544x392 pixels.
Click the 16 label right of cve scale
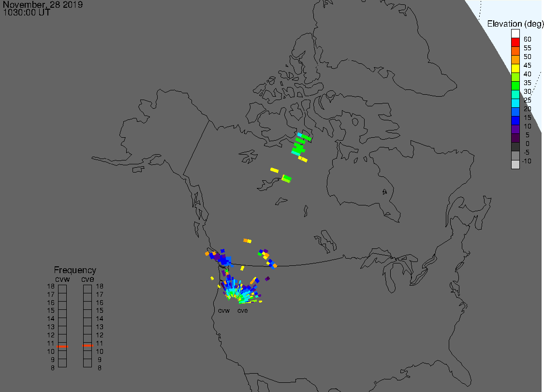(100, 303)
